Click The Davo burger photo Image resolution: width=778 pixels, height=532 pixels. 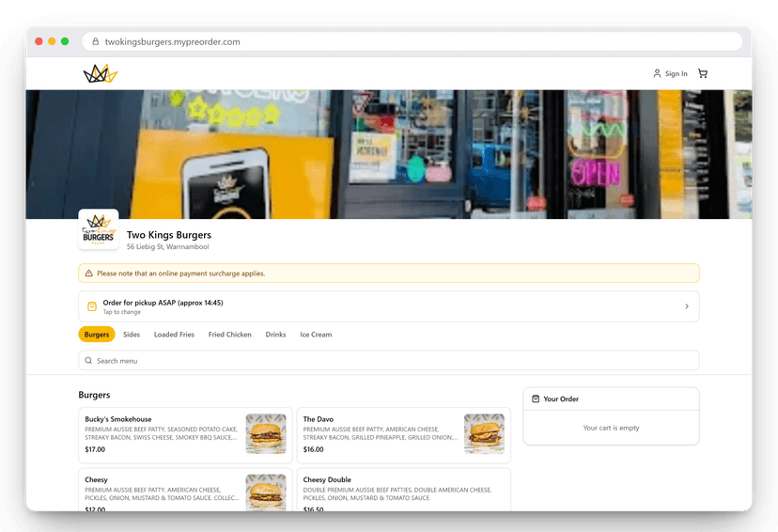point(484,433)
